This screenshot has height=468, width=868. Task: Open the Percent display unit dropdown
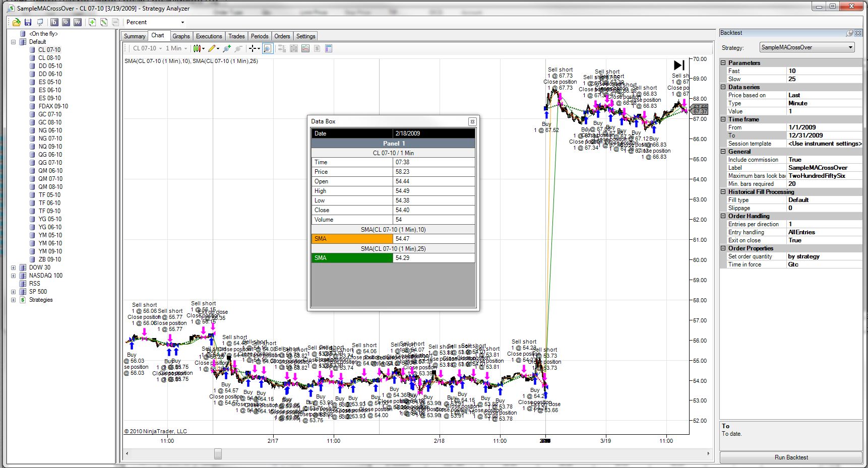(x=182, y=22)
